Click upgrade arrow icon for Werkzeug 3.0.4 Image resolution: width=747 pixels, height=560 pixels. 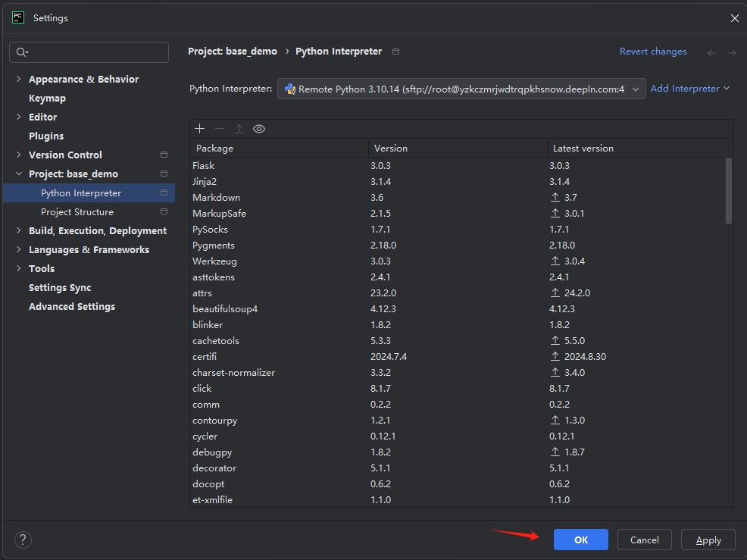click(555, 261)
